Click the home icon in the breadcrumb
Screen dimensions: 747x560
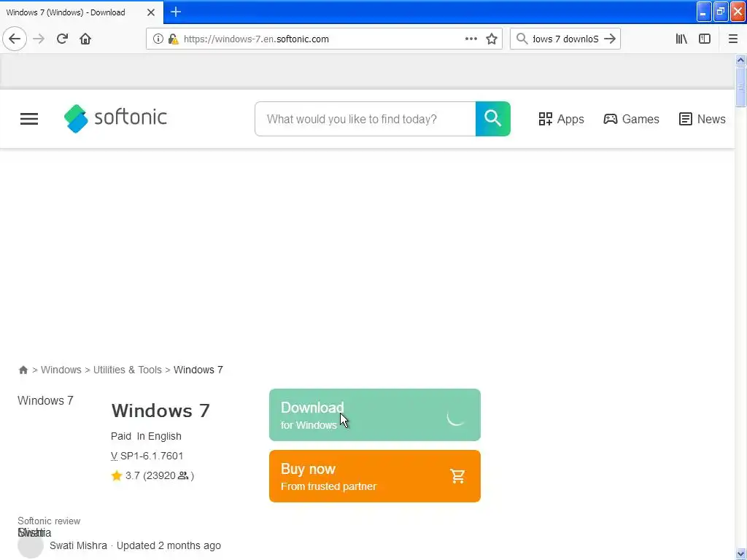23,370
